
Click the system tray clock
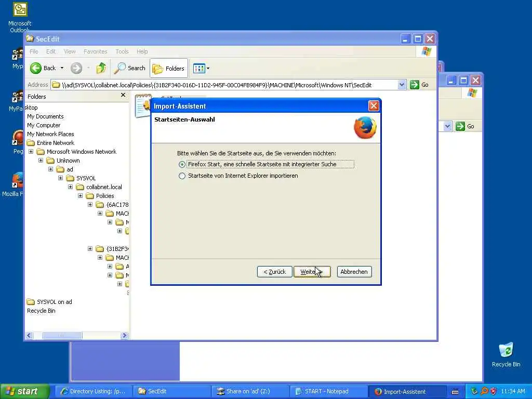coord(513,392)
